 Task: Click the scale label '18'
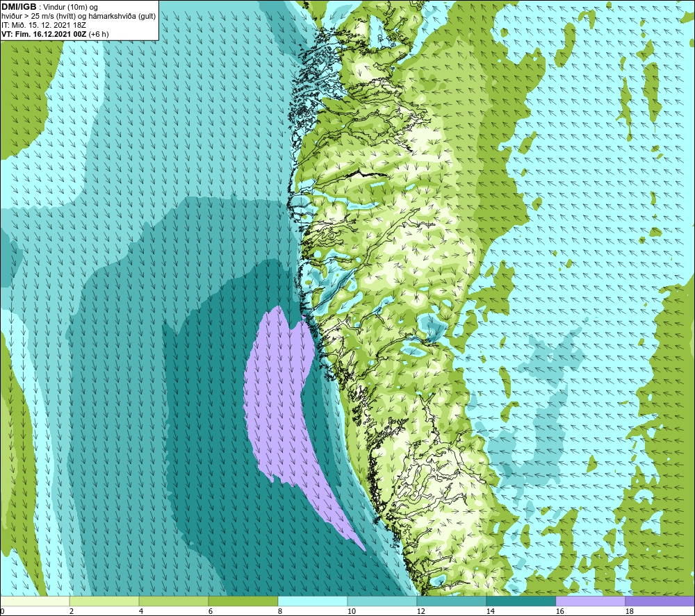[630, 611]
